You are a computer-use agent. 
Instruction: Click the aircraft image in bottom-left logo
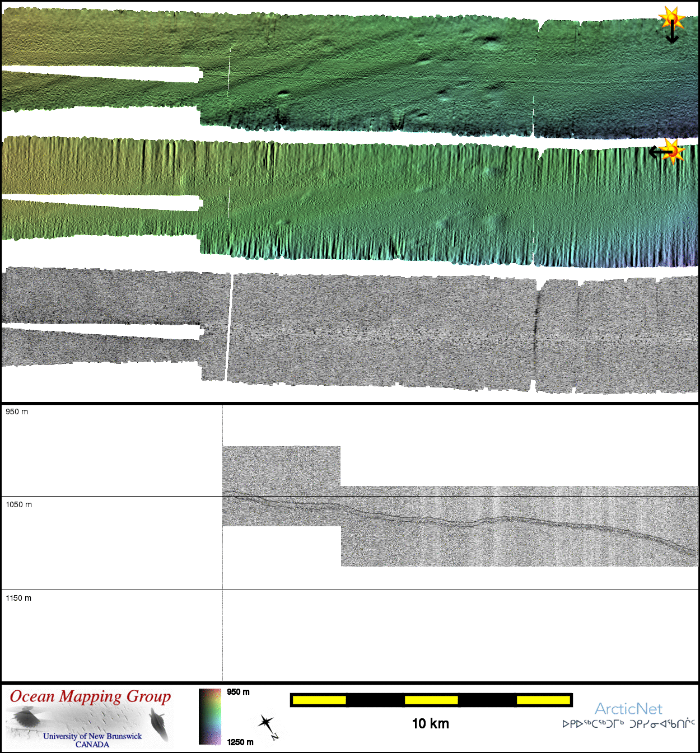pos(25,718)
